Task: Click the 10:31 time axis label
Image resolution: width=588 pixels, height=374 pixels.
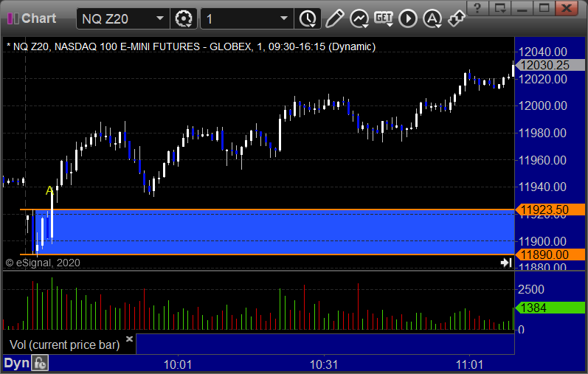Action: [x=324, y=364]
